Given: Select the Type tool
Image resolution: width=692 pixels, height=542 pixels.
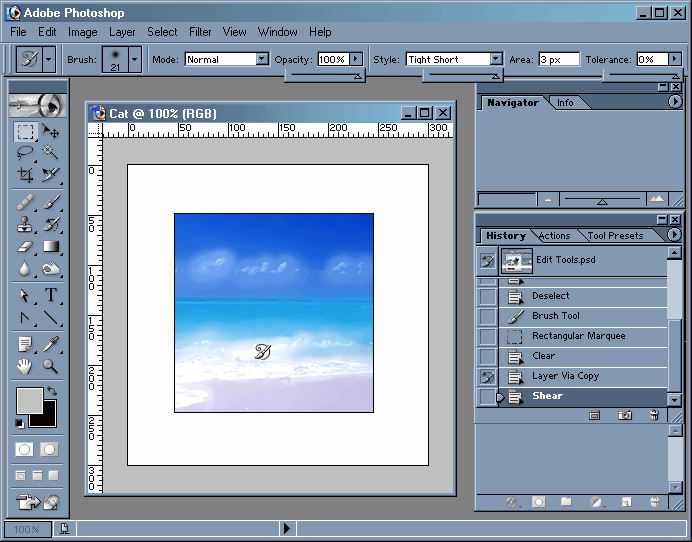Looking at the screenshot, I should [x=51, y=295].
